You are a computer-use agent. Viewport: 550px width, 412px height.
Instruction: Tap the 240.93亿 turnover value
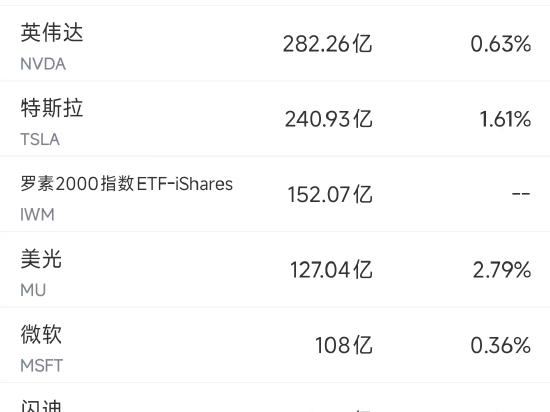328,119
